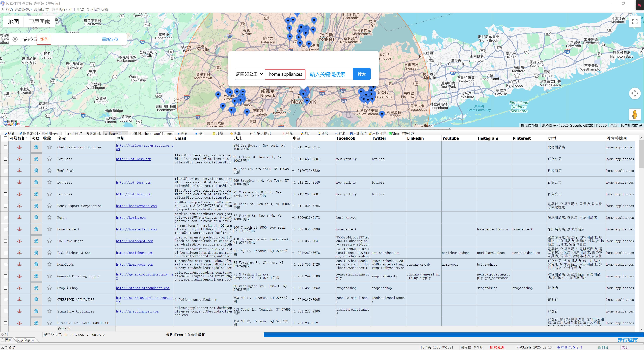Click the WhatsAPP验证 toolbar icon
Image resolution: width=644 pixels, height=350 pixels.
tap(390, 134)
